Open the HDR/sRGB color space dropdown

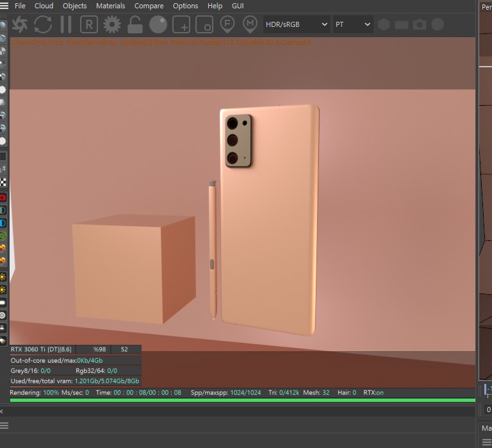click(x=296, y=24)
